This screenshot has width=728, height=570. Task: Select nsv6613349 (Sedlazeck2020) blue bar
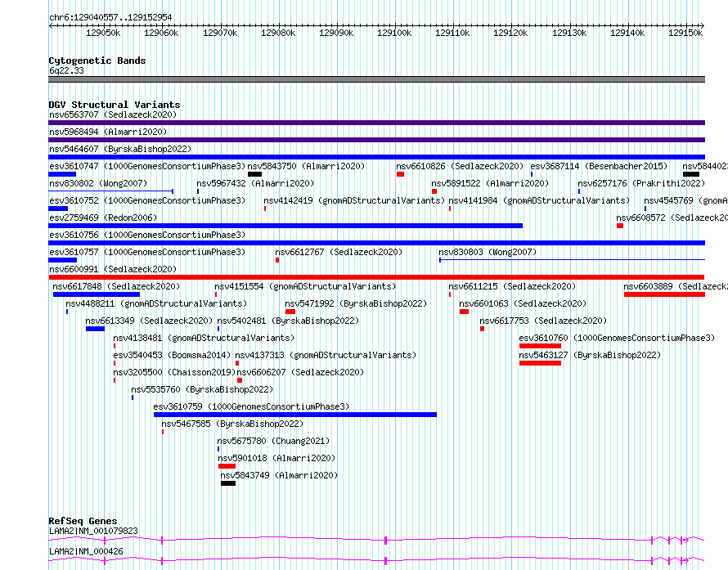pos(95,329)
